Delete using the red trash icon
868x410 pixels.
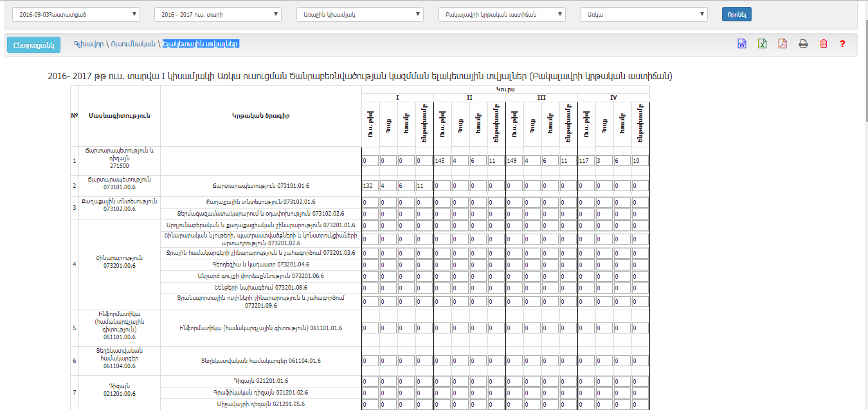coord(824,44)
